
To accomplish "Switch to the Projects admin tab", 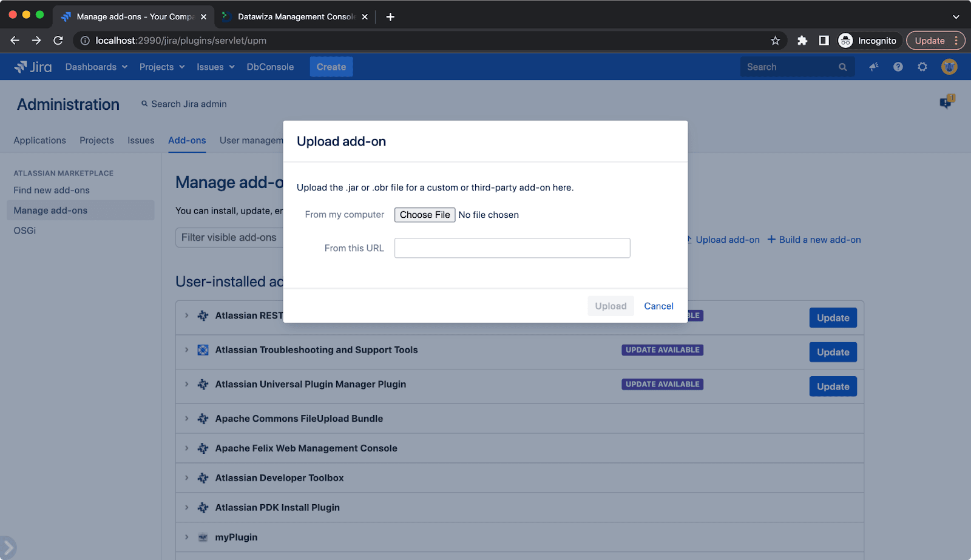I will pyautogui.click(x=96, y=140).
